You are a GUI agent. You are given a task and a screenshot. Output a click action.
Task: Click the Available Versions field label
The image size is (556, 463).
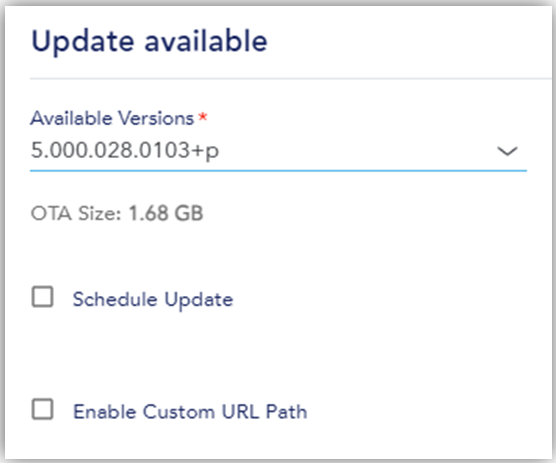coord(112,118)
